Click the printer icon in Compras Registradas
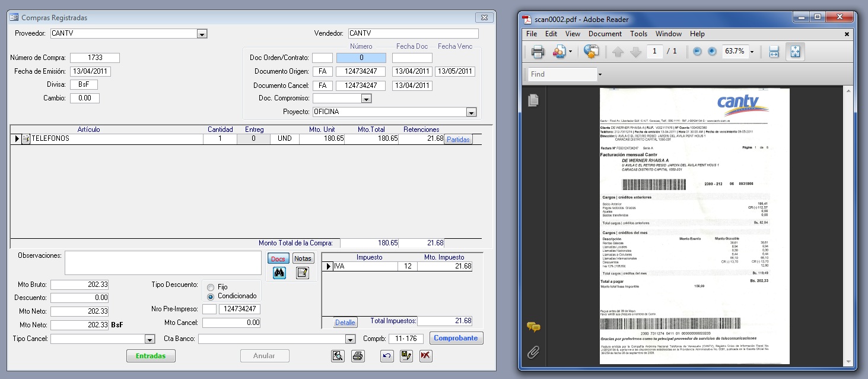 (x=358, y=356)
